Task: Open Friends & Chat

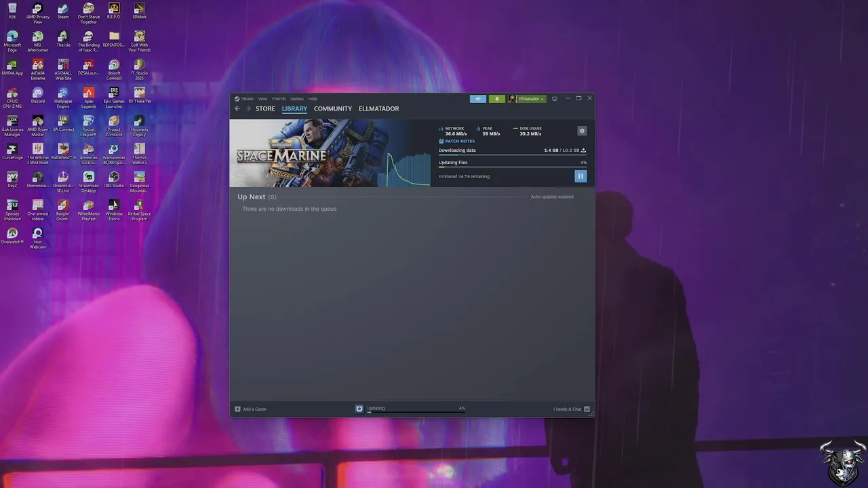Action: tap(571, 409)
